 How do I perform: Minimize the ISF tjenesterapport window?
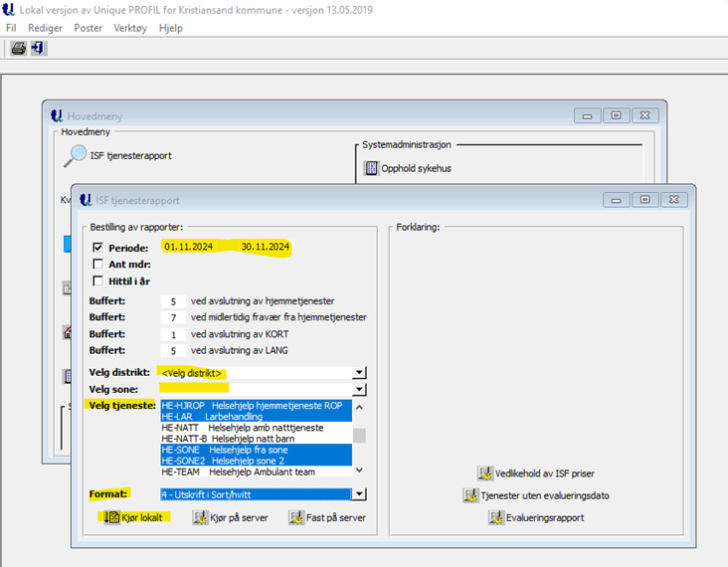point(616,200)
